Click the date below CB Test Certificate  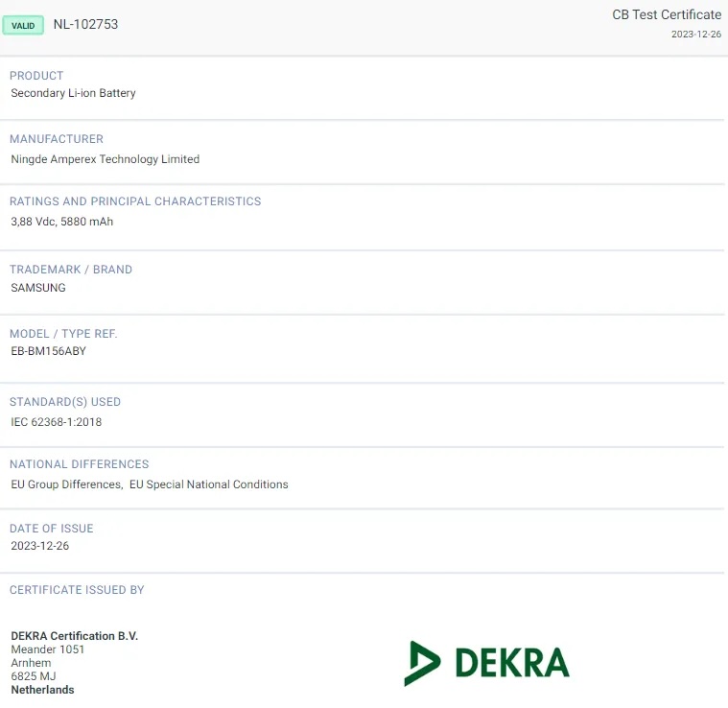(695, 35)
